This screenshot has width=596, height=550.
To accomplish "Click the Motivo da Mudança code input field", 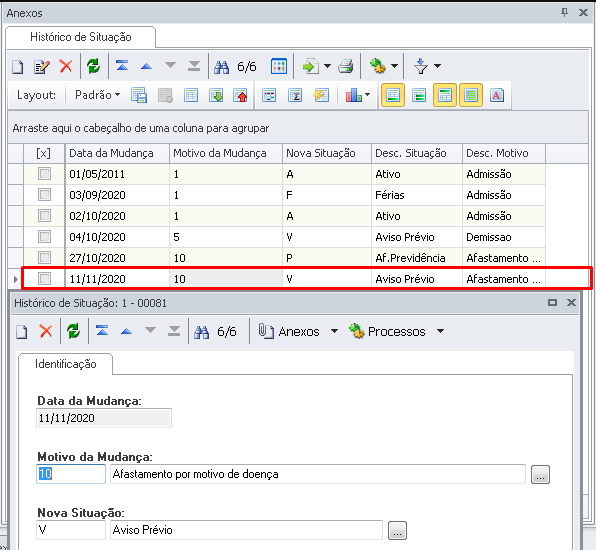I will 71,474.
